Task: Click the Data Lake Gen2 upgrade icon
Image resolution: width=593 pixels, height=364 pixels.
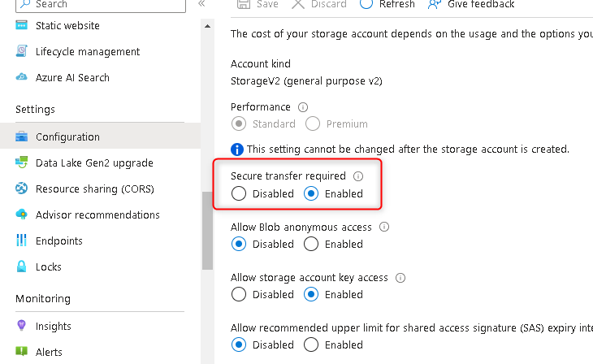Action: [22, 163]
